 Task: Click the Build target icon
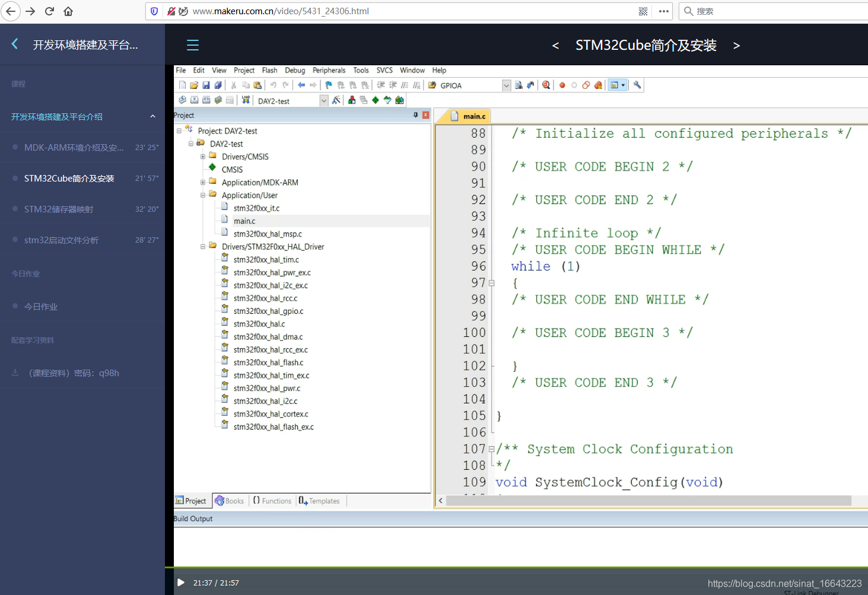click(195, 100)
